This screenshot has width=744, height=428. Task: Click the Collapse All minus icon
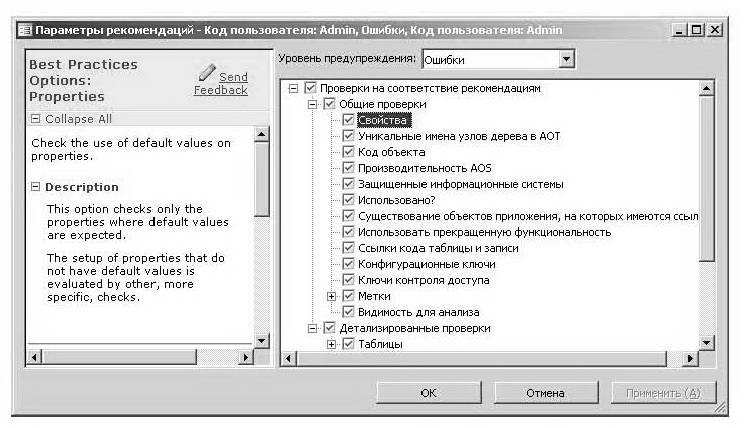tap(36, 118)
